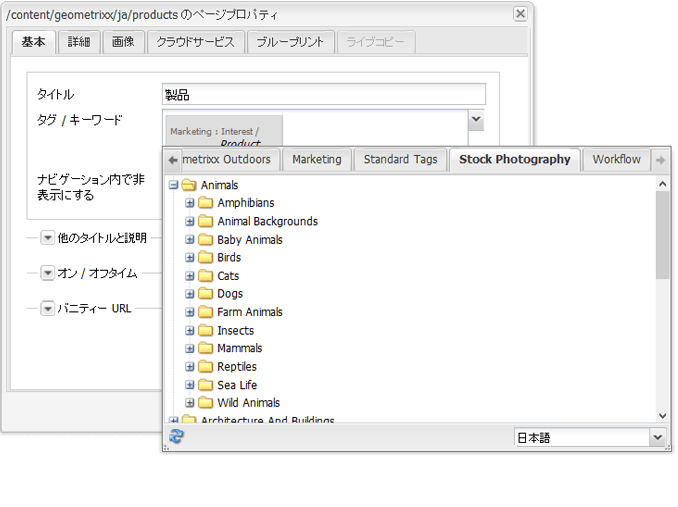The width and height of the screenshot is (678, 507).
Task: Select the Stock Photography tab
Action: (x=515, y=159)
